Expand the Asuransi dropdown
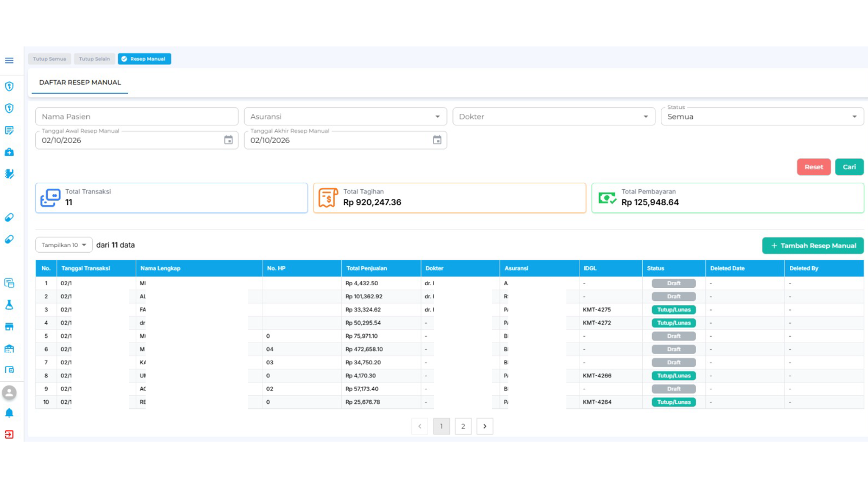 (x=345, y=117)
